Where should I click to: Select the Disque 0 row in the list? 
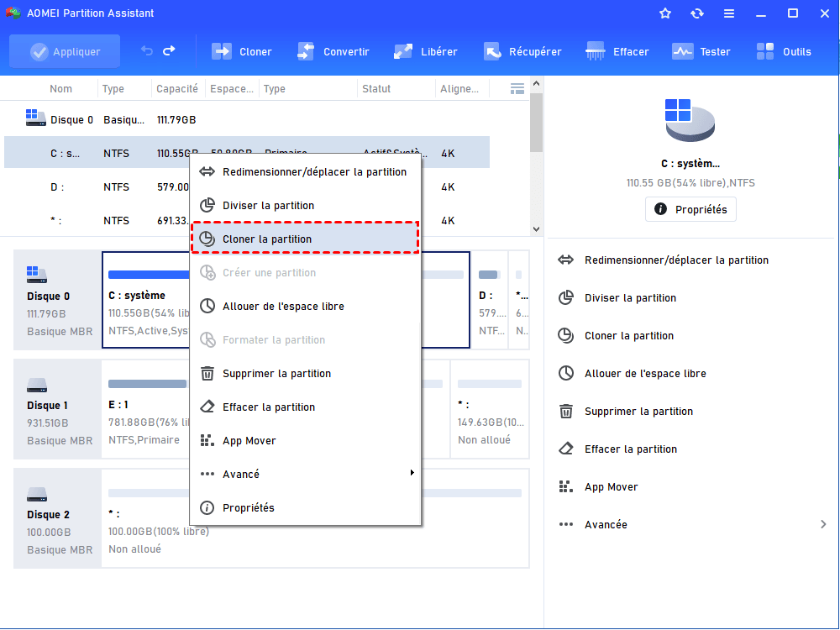[x=247, y=120]
